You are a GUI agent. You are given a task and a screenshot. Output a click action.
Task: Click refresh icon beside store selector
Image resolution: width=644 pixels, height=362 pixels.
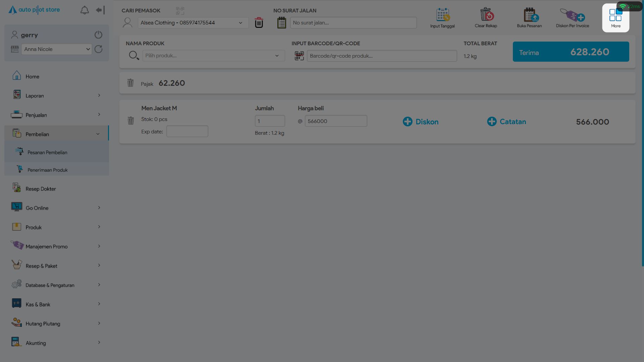pyautogui.click(x=98, y=49)
